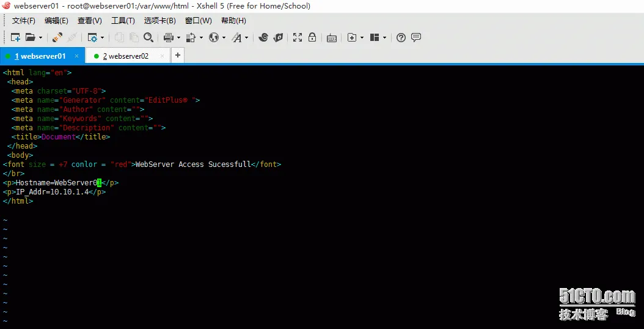
Task: Click the text 'IP_Addr=10.10.1.4'
Action: click(x=52, y=192)
